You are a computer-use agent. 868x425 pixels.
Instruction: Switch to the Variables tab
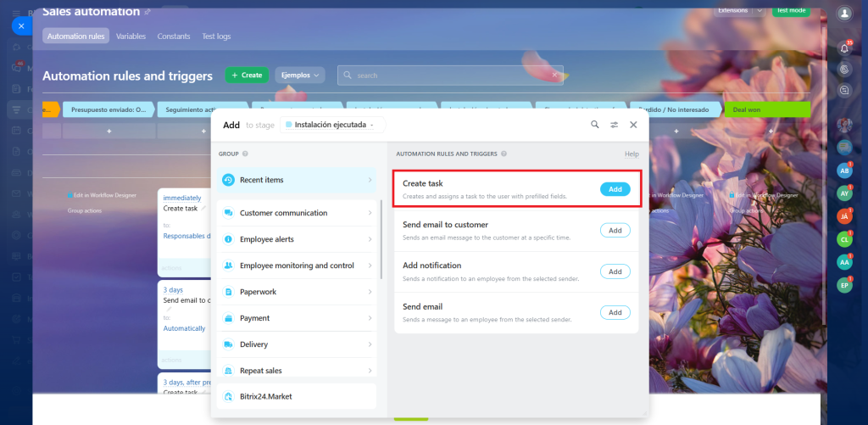(131, 36)
